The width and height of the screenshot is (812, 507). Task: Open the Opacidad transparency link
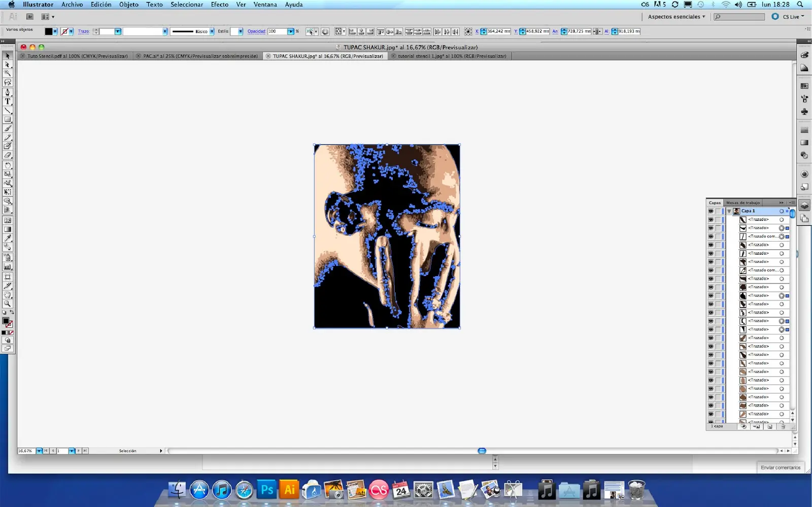pyautogui.click(x=256, y=31)
